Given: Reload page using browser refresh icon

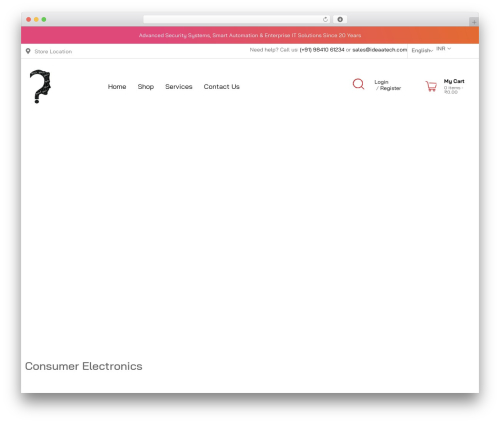Looking at the screenshot, I should click(x=325, y=19).
